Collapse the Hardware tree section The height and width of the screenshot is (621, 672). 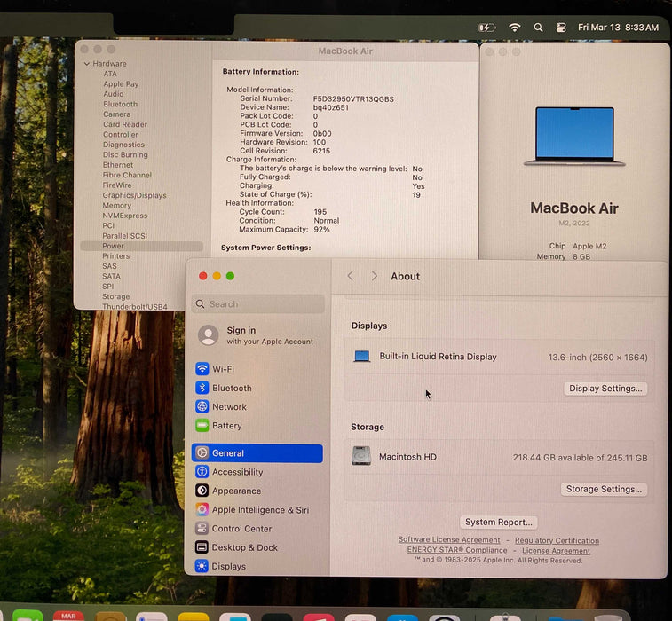click(87, 63)
